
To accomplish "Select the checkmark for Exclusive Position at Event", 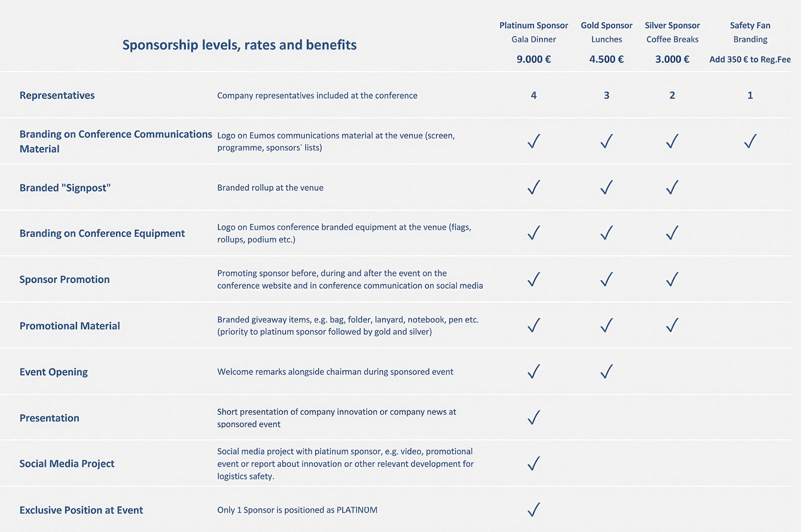I will click(x=533, y=510).
